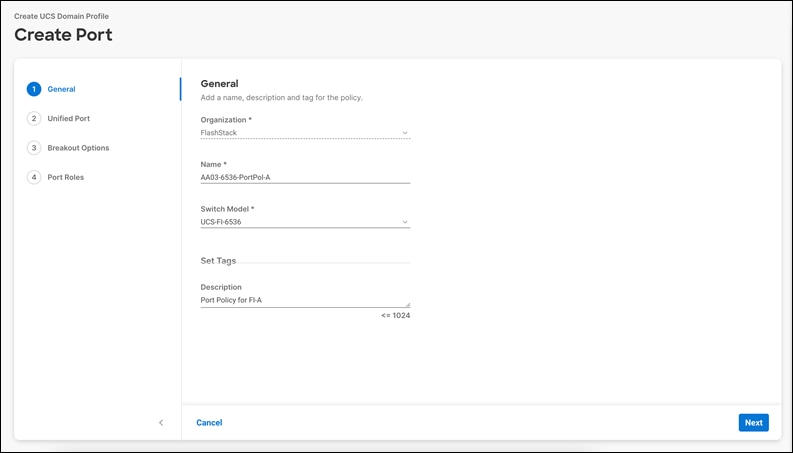Collapse the wizard sidebar with left chevron
The width and height of the screenshot is (793, 453).
click(x=161, y=423)
